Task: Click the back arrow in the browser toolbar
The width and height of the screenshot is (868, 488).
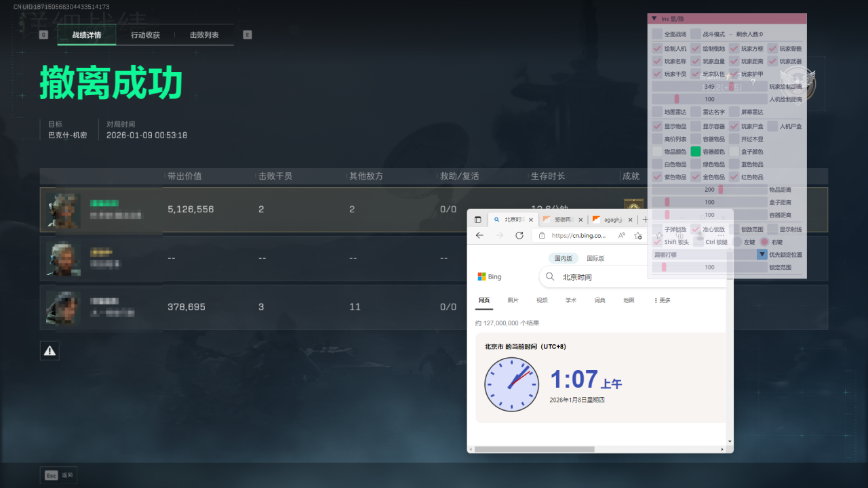Action: [479, 235]
